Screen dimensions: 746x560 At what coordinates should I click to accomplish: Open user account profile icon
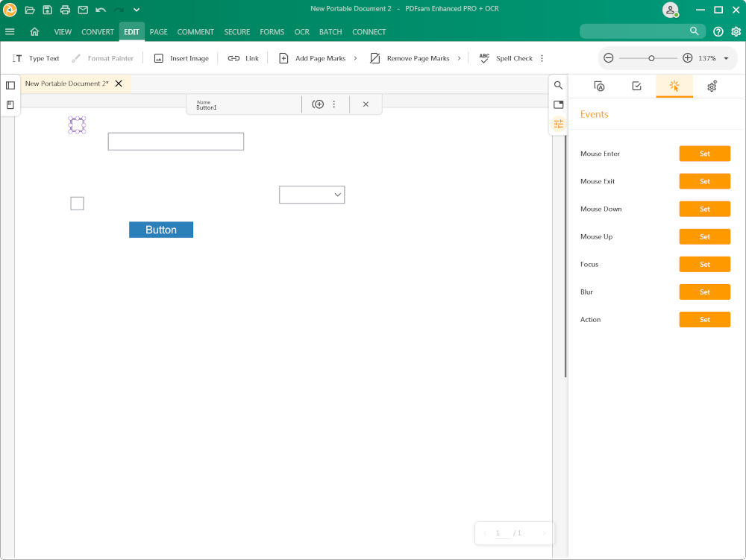pyautogui.click(x=670, y=10)
